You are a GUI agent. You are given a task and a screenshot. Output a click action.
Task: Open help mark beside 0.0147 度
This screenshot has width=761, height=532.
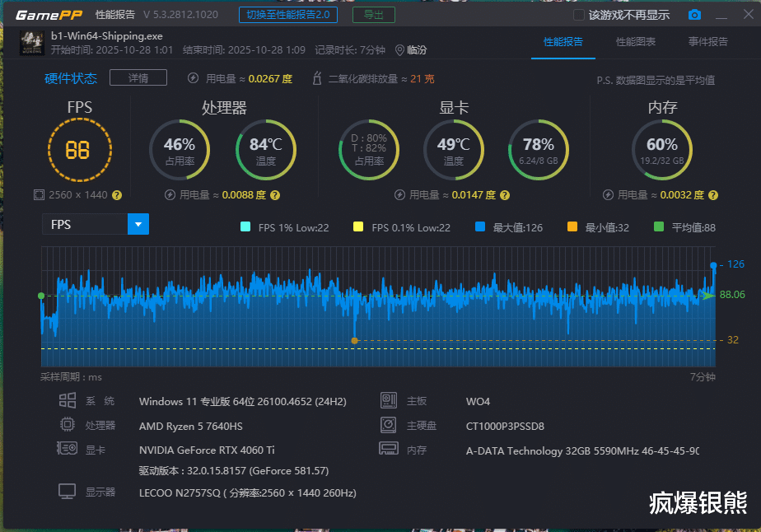(x=505, y=195)
